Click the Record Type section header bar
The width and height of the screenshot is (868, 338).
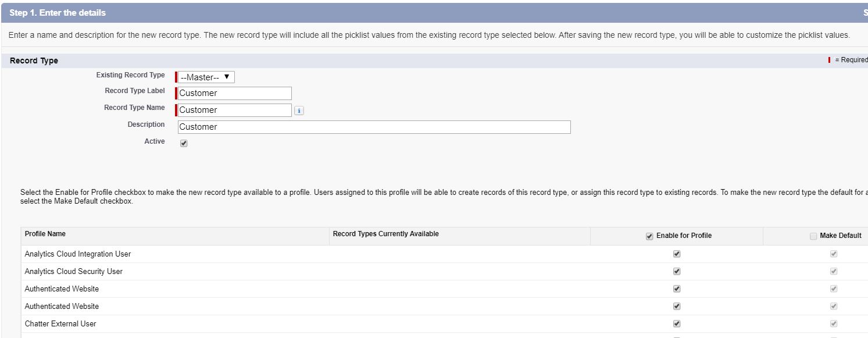point(32,61)
